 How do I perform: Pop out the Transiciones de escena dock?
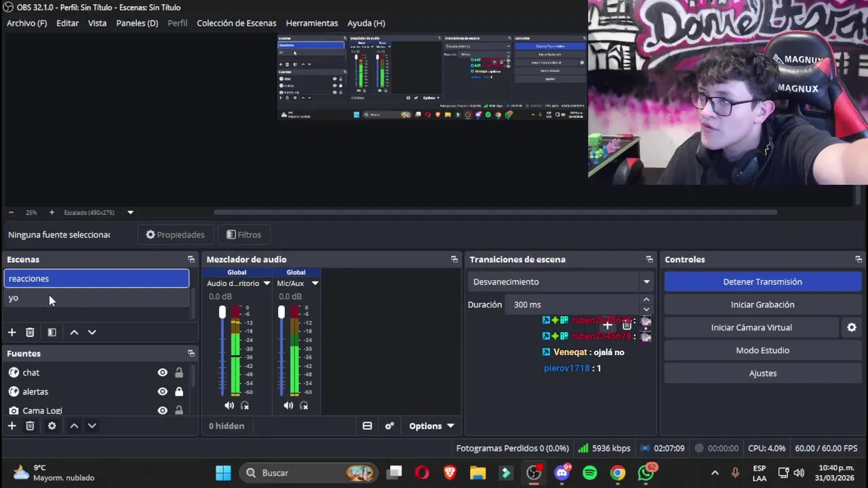coord(650,260)
